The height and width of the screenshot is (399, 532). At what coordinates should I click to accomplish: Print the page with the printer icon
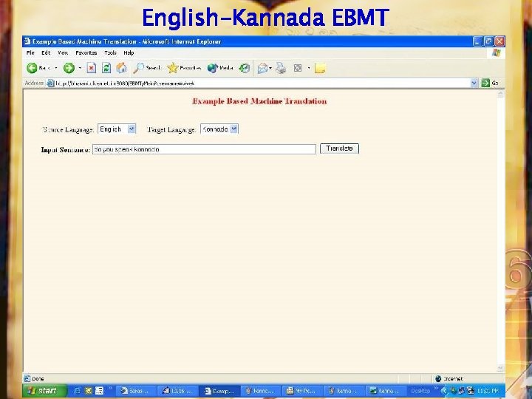[281, 68]
